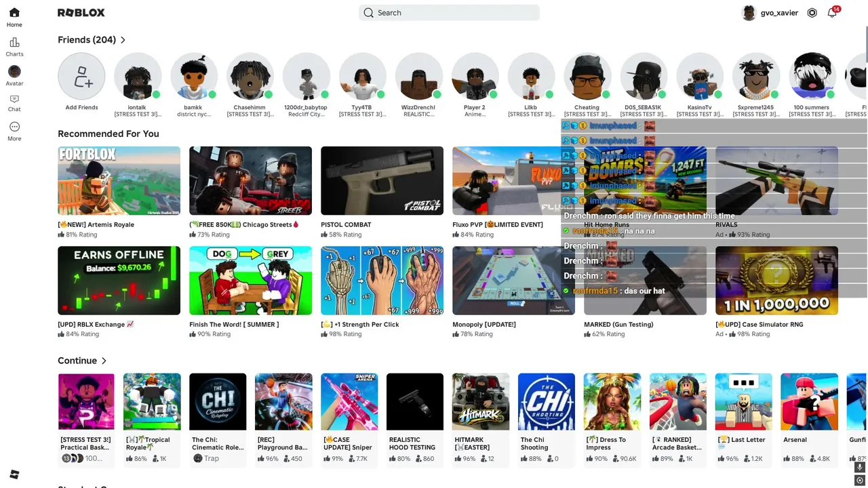Open friend KasinoTv's avatar
Viewport: 868px width, 488px height.
(x=700, y=77)
